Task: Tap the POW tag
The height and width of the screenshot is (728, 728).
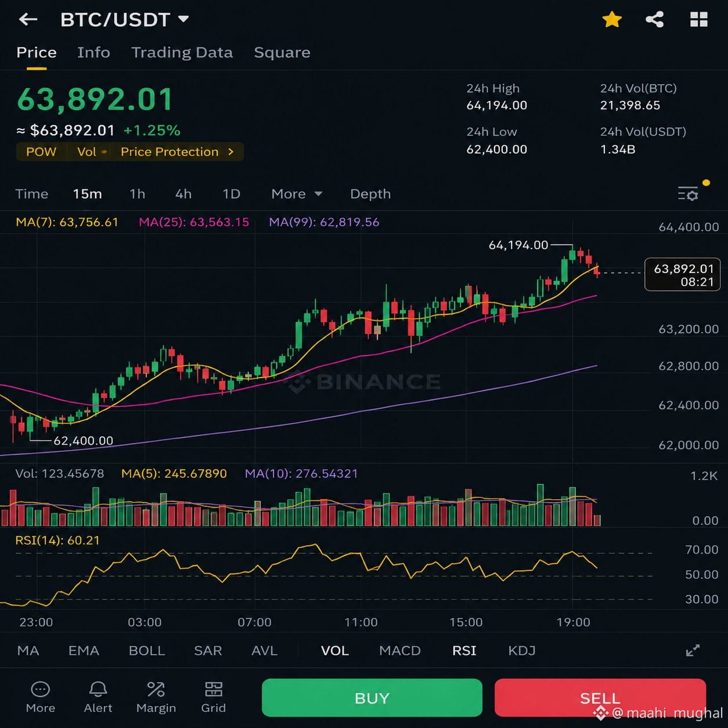Action: tap(41, 152)
